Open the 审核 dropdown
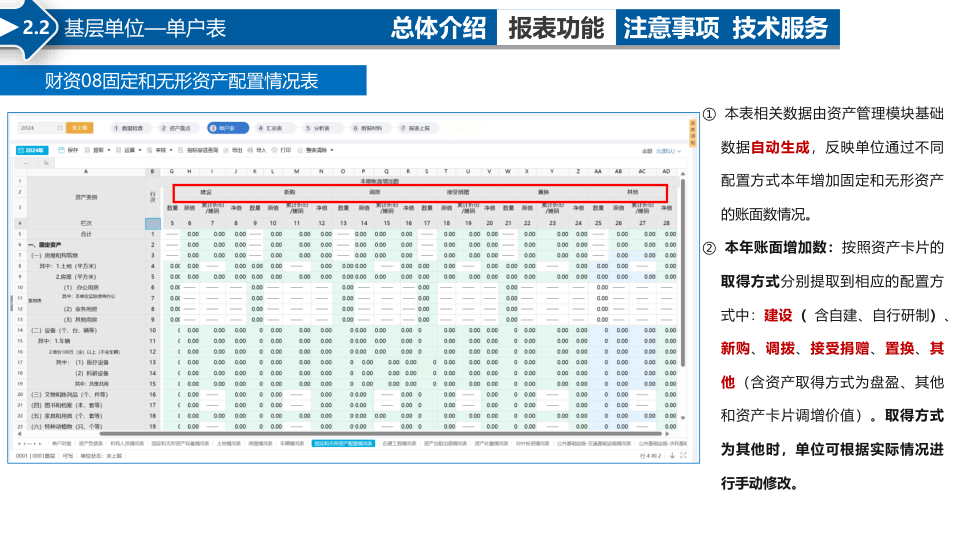Image resolution: width=960 pixels, height=541 pixels. pos(171,150)
